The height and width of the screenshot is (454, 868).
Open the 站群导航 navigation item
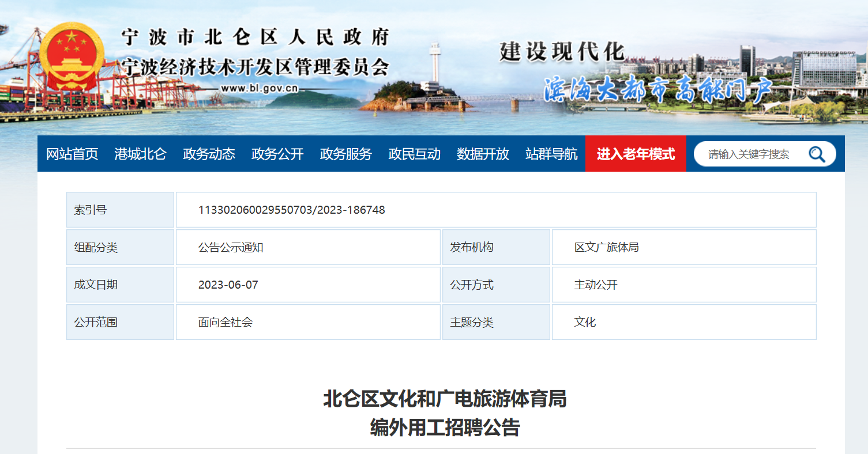pos(551,154)
